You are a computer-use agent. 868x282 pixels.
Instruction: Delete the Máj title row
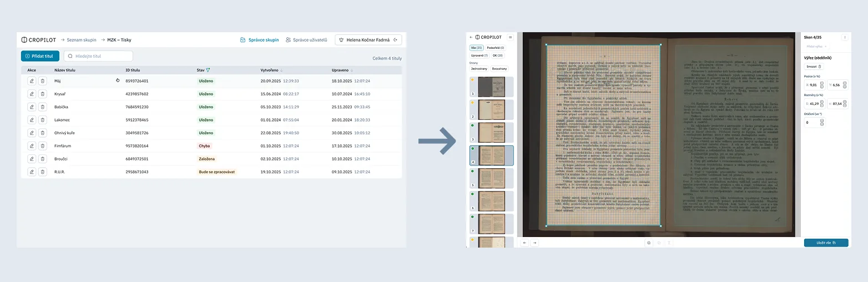42,80
